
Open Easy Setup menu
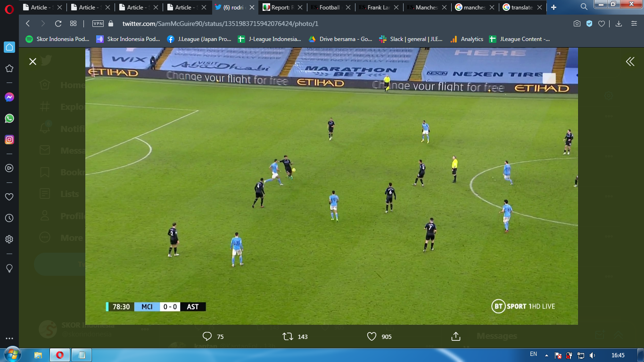pos(634,24)
